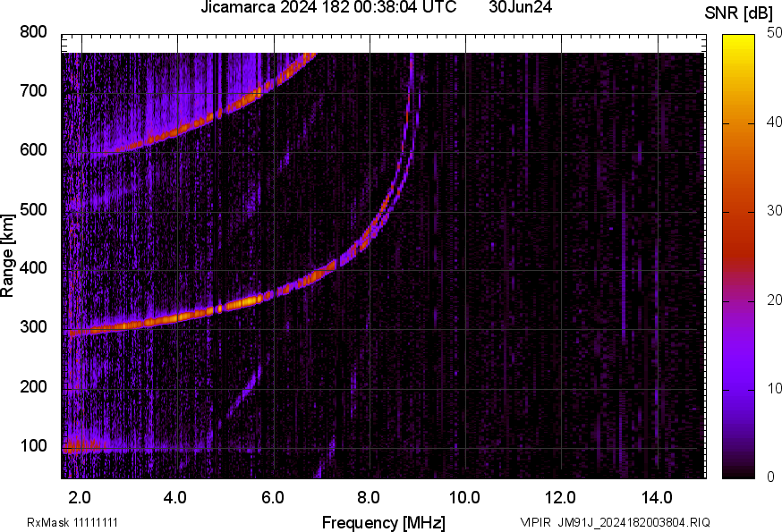Click the colorbar tick label 50
This screenshot has width=782, height=532.
pyautogui.click(x=774, y=33)
